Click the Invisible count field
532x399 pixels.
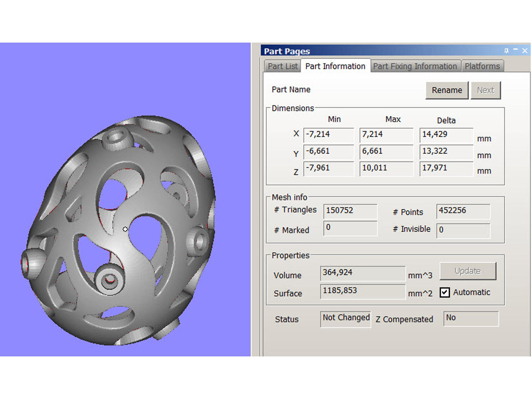click(463, 230)
